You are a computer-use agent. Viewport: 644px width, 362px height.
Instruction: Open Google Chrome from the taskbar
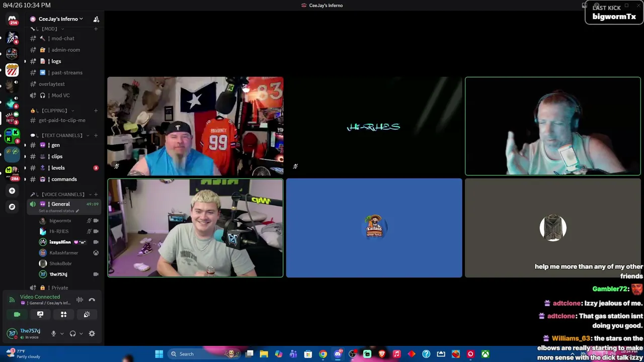pos(323,354)
